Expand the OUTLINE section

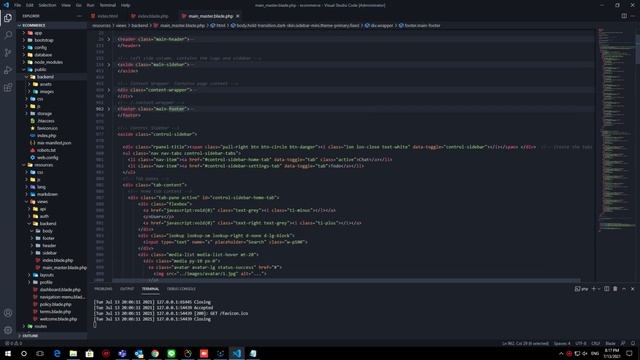(x=51, y=336)
